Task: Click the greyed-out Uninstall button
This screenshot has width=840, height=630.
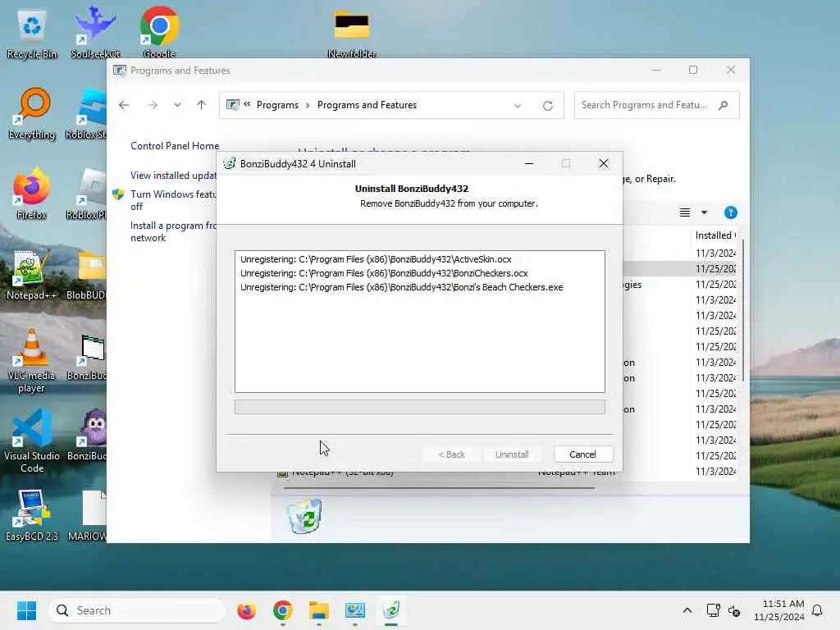Action: pyautogui.click(x=512, y=454)
